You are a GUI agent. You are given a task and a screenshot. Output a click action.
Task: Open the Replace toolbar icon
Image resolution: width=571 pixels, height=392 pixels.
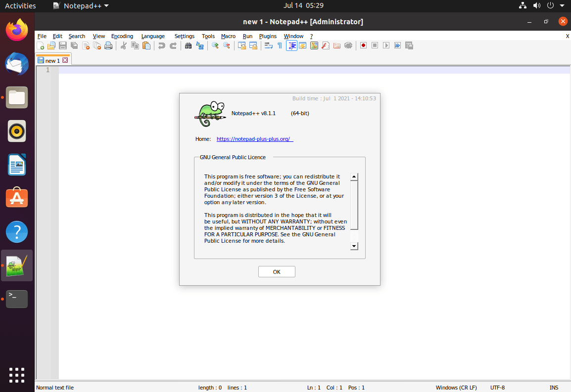200,45
